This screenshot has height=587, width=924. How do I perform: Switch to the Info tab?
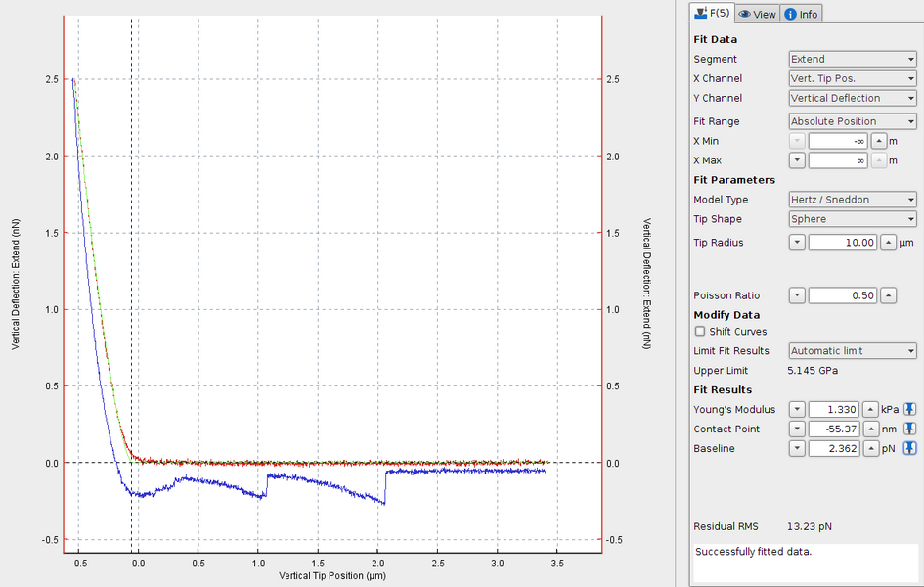click(x=802, y=13)
